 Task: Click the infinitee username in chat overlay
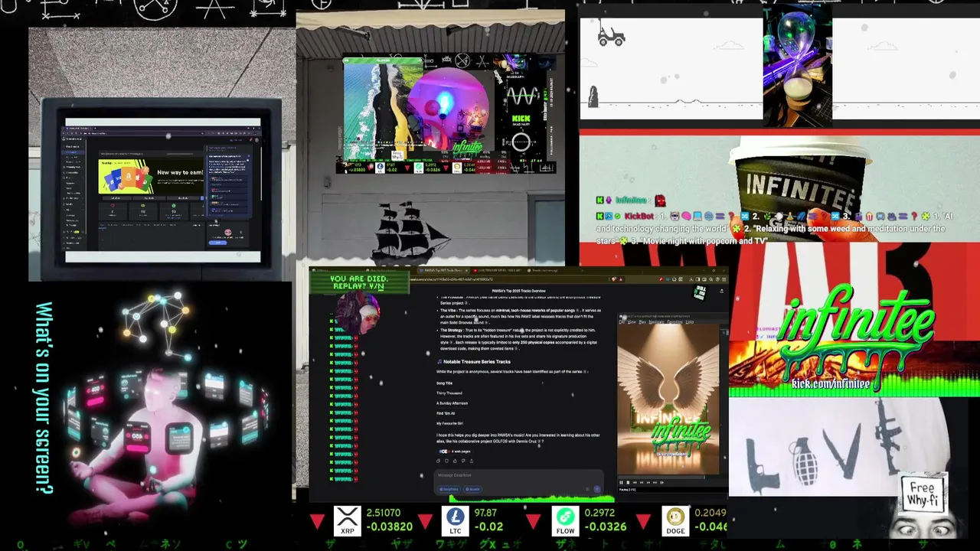pyautogui.click(x=631, y=201)
